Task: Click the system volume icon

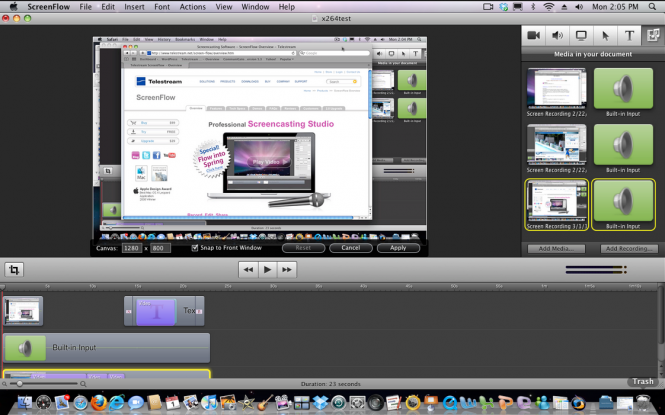Action: pyautogui.click(x=579, y=7)
